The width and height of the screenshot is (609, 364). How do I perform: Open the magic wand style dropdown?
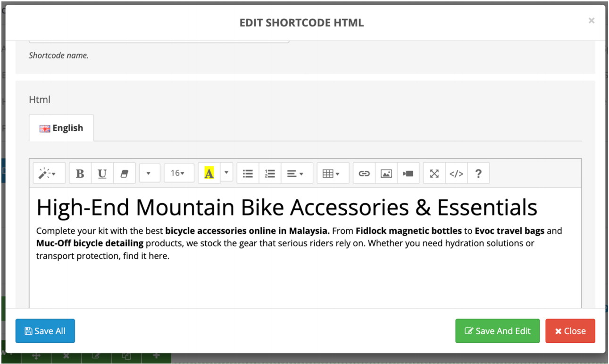pos(47,174)
